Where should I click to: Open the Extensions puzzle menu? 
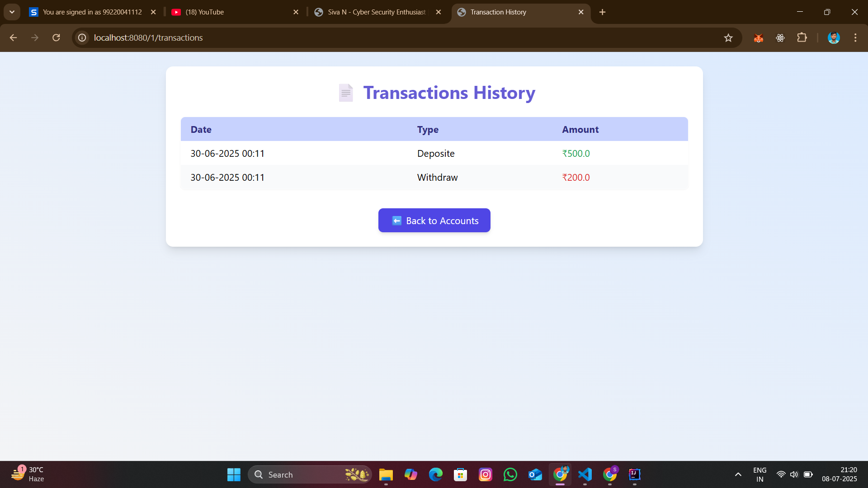point(802,38)
